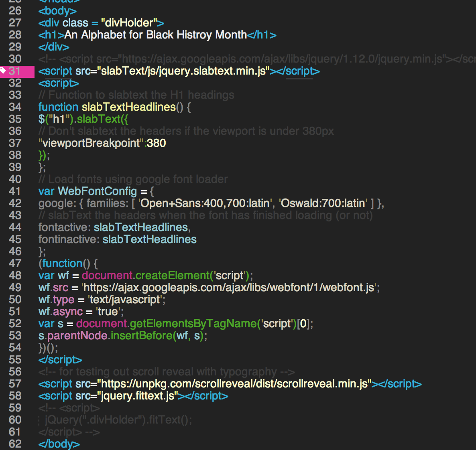
Task: Click the "jquery.fittext.js" source string
Action: [x=138, y=396]
